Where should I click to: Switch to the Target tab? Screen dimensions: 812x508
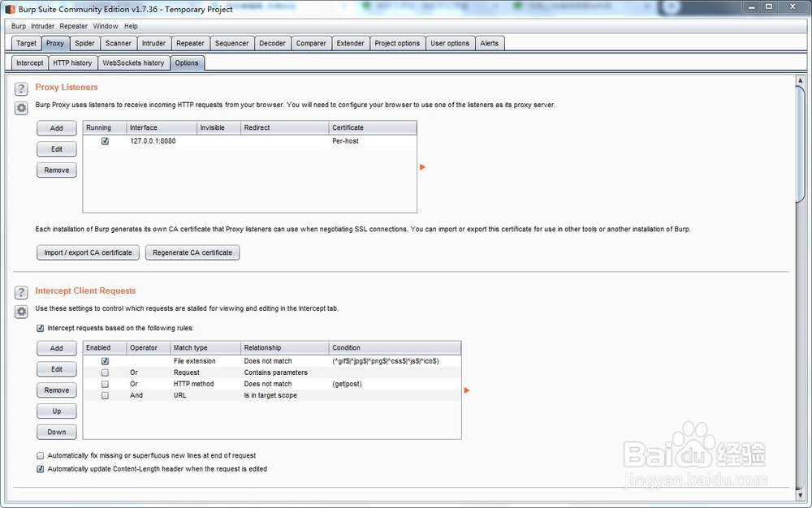(27, 44)
